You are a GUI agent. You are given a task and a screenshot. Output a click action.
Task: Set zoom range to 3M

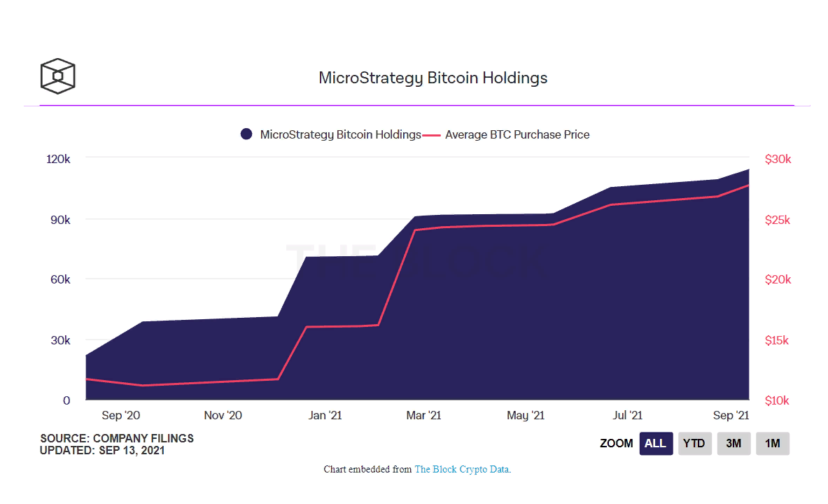pos(734,443)
